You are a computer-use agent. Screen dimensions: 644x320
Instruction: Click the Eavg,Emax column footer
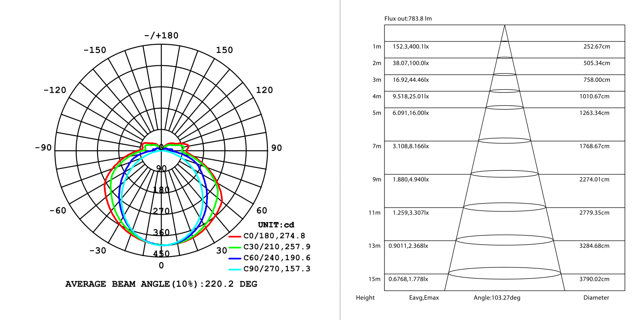424,298
